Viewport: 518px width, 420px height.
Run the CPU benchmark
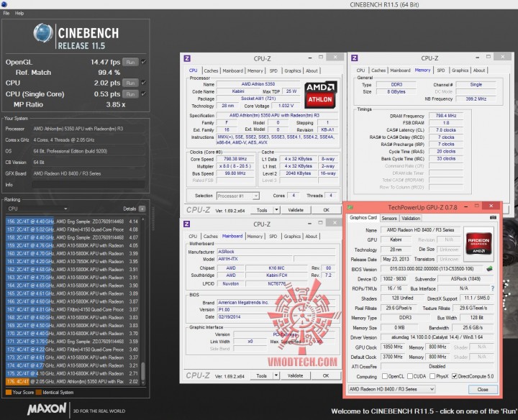tap(130, 83)
